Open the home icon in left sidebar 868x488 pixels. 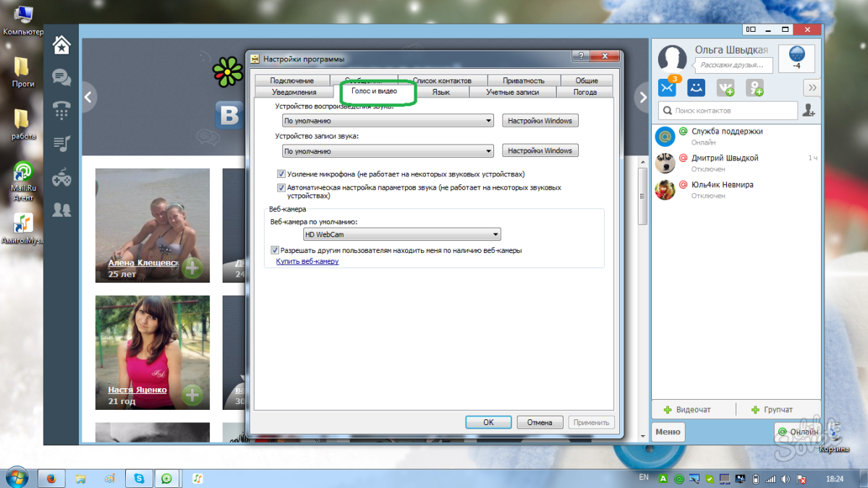(62, 46)
